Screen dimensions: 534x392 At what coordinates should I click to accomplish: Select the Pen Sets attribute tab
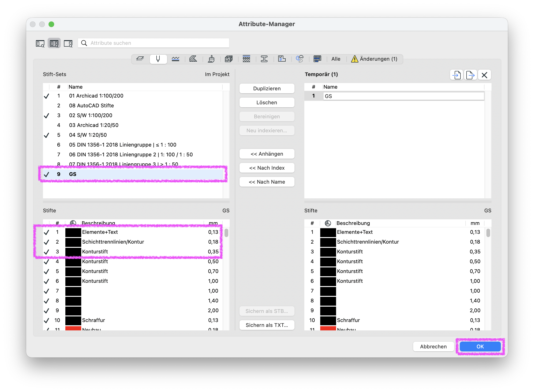(x=158, y=59)
